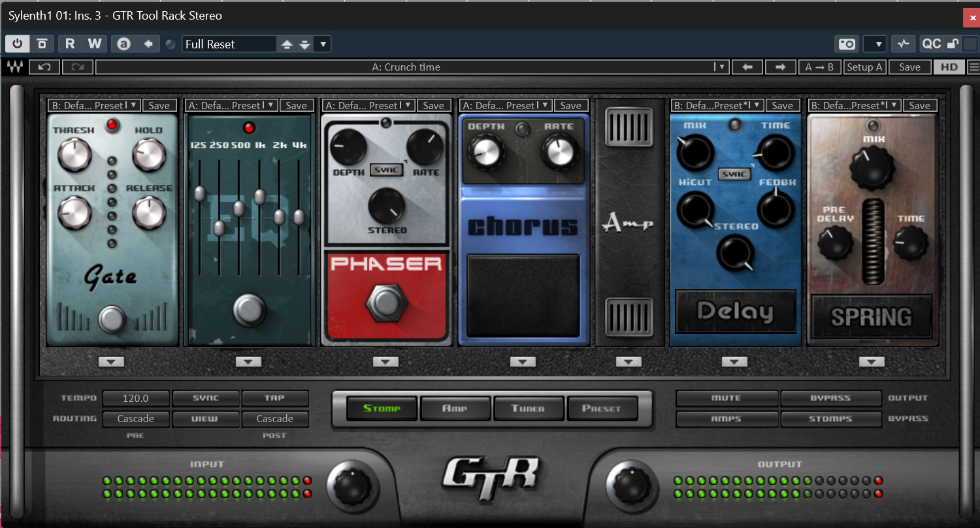Enable the output MUTE button
The image size is (980, 528).
click(x=726, y=398)
